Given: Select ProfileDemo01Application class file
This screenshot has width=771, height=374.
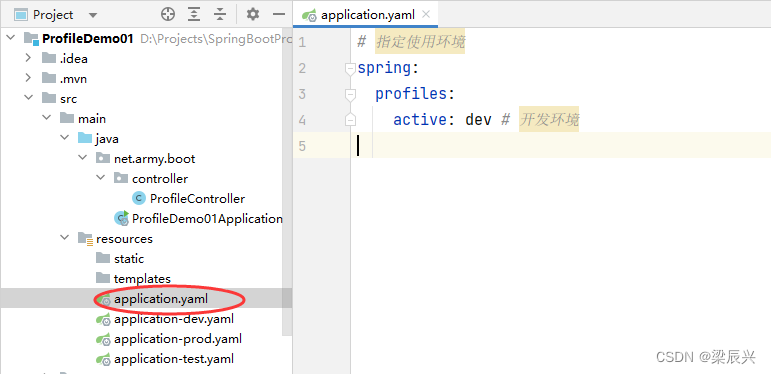Looking at the screenshot, I should [x=207, y=219].
